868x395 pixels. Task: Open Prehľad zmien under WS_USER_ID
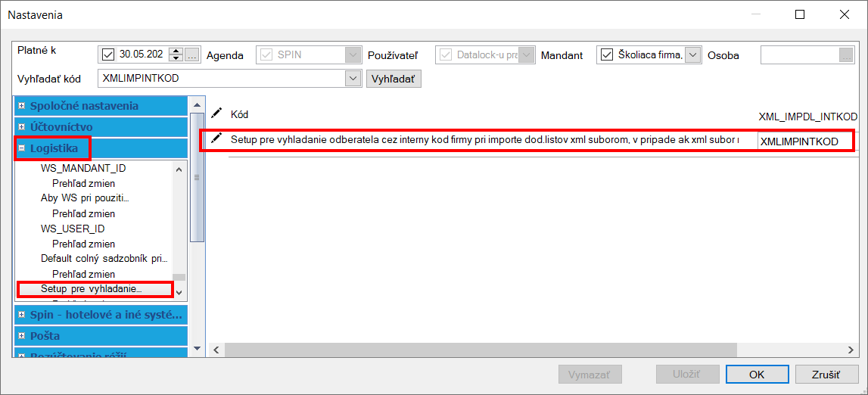coord(83,244)
